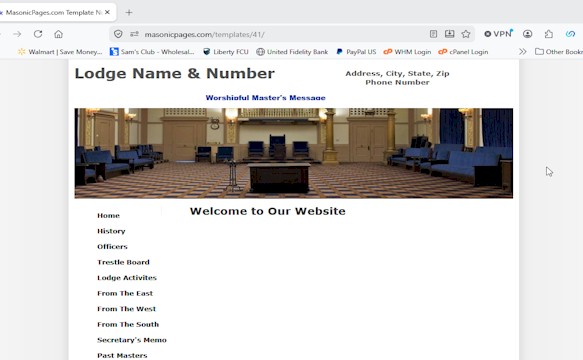Select the Trestle Board menu item
This screenshot has height=360, width=583.
coord(123,262)
